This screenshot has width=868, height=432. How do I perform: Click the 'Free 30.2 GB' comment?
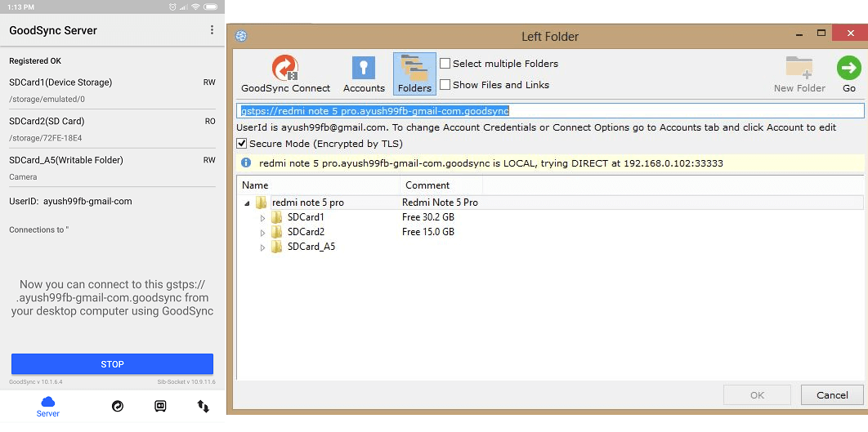click(x=428, y=217)
